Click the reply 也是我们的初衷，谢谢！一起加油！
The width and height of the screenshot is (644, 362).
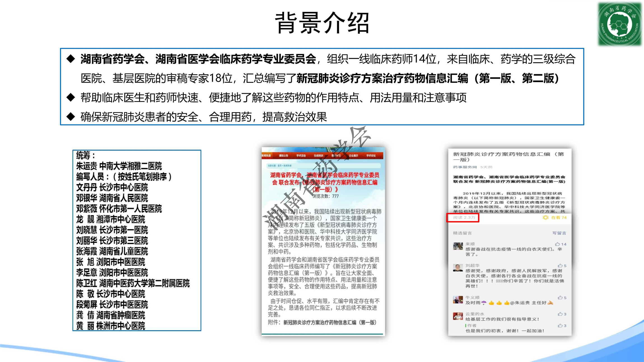coord(505,331)
